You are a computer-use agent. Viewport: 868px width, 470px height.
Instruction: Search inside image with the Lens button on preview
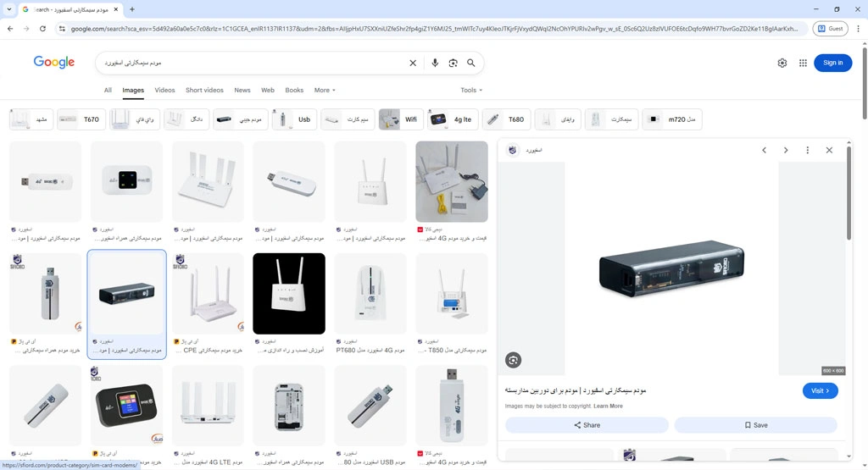[513, 361]
